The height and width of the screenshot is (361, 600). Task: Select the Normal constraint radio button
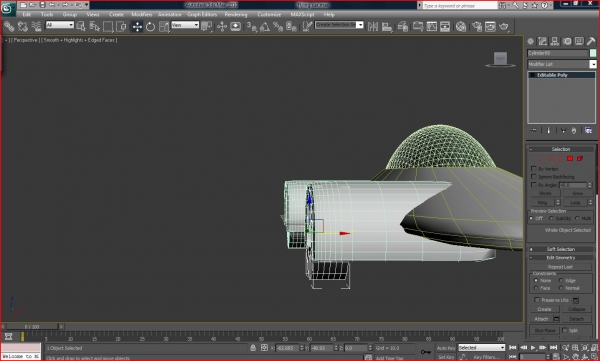561,288
